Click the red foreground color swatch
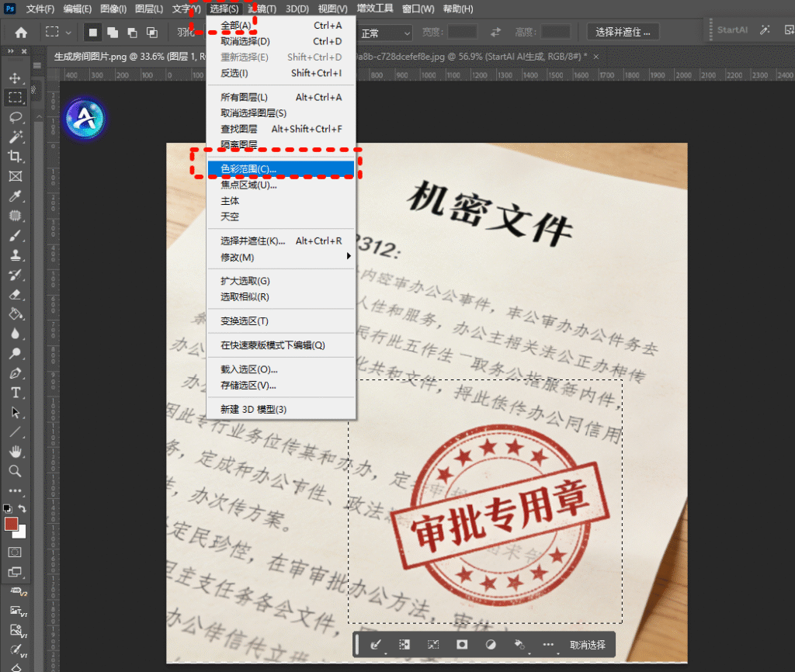 click(x=11, y=524)
